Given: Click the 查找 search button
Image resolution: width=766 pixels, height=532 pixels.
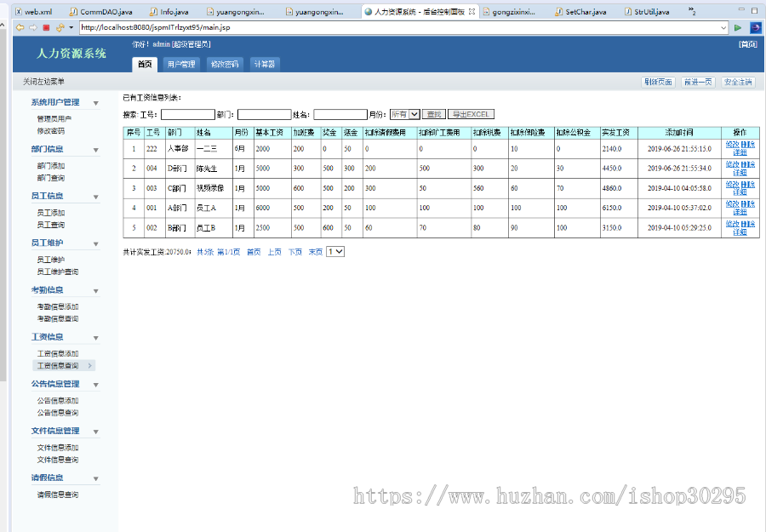Looking at the screenshot, I should (434, 114).
